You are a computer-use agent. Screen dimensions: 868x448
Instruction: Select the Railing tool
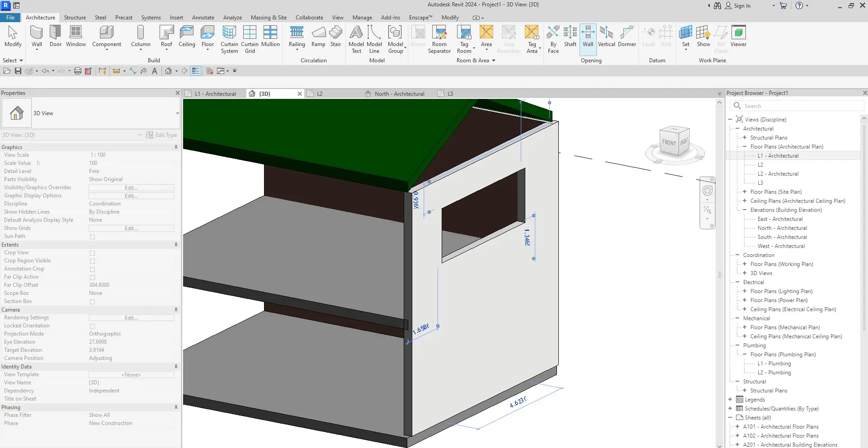point(297,36)
